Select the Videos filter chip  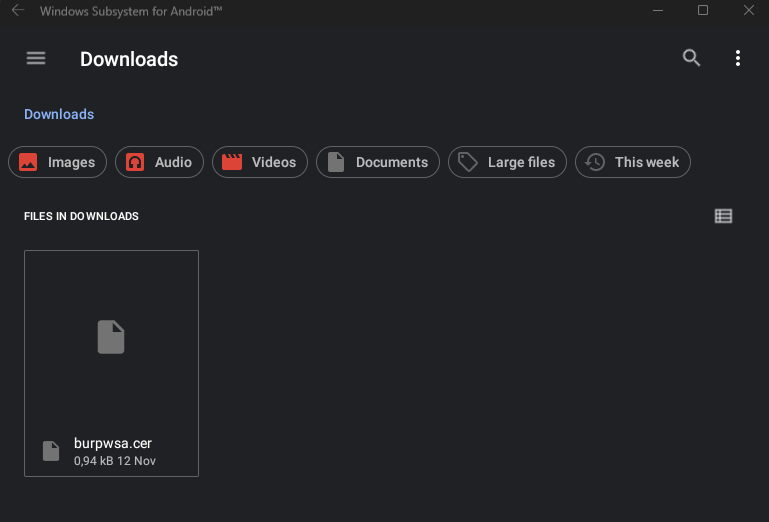260,162
